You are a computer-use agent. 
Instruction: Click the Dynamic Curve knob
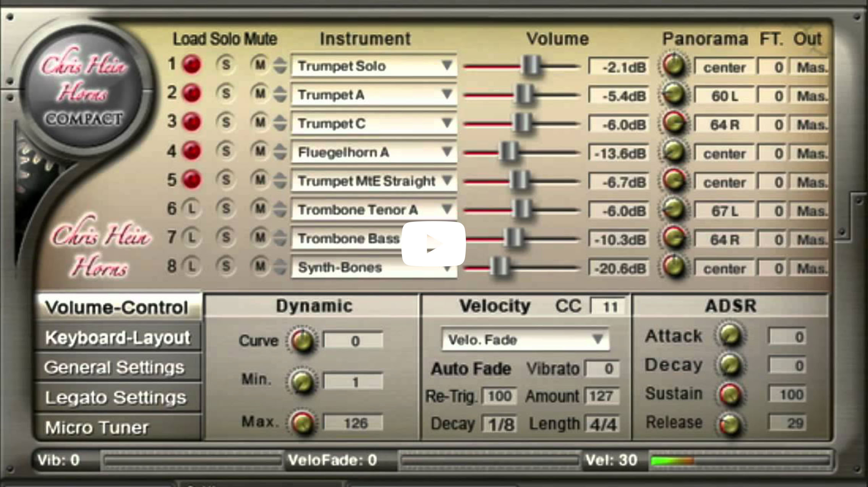(x=303, y=340)
